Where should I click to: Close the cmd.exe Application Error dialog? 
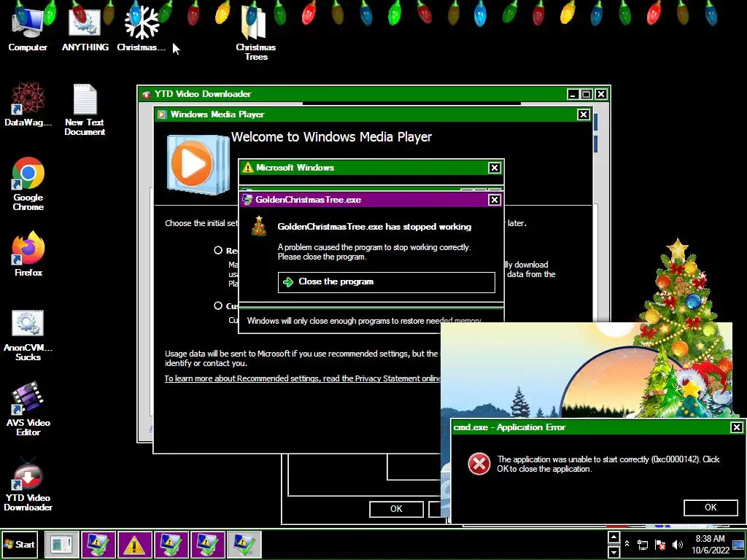(x=737, y=427)
